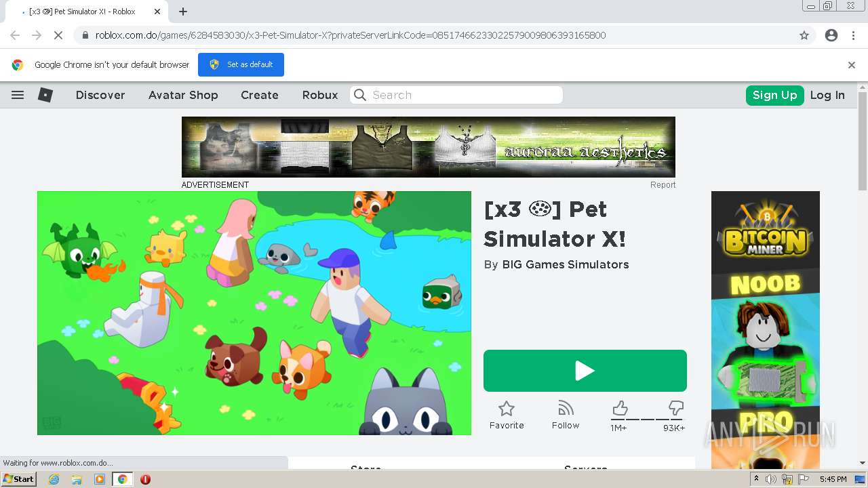The height and width of the screenshot is (488, 868).
Task: Open the Robux menu item
Action: [x=320, y=95]
